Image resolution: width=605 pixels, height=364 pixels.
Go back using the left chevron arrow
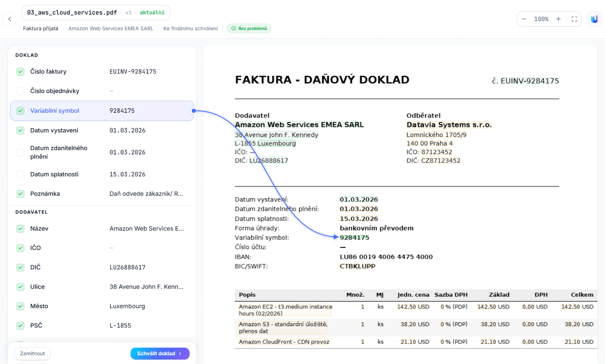10,19
